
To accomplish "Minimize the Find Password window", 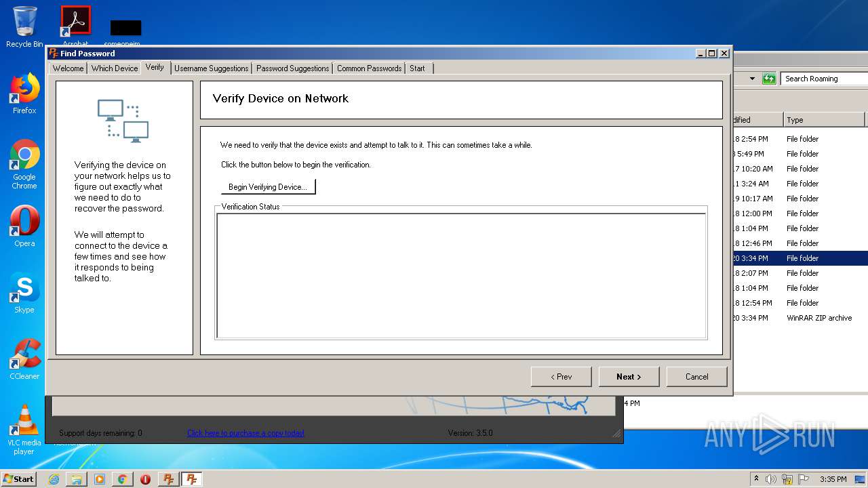I will [x=701, y=53].
